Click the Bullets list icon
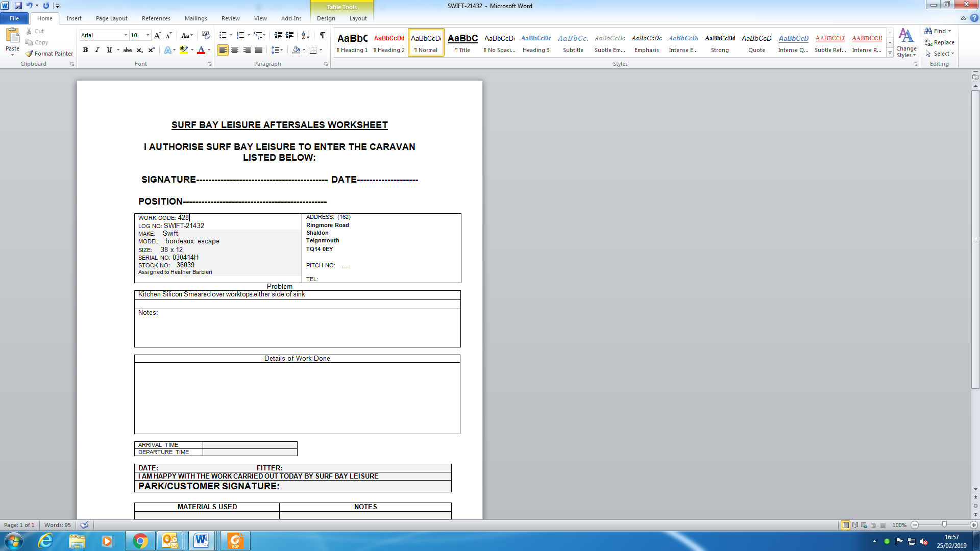The width and height of the screenshot is (980, 551). coord(223,35)
